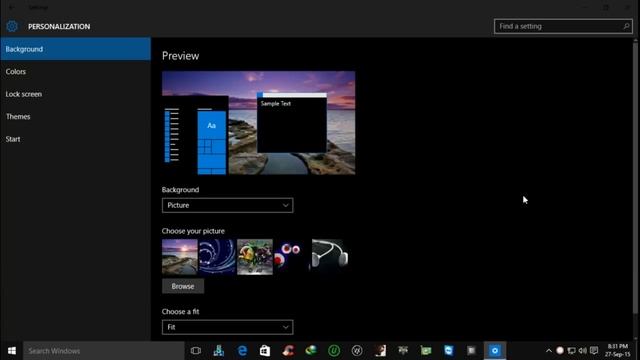This screenshot has height=360, width=640.
Task: Focus the Find a setting search box
Action: pyautogui.click(x=563, y=26)
